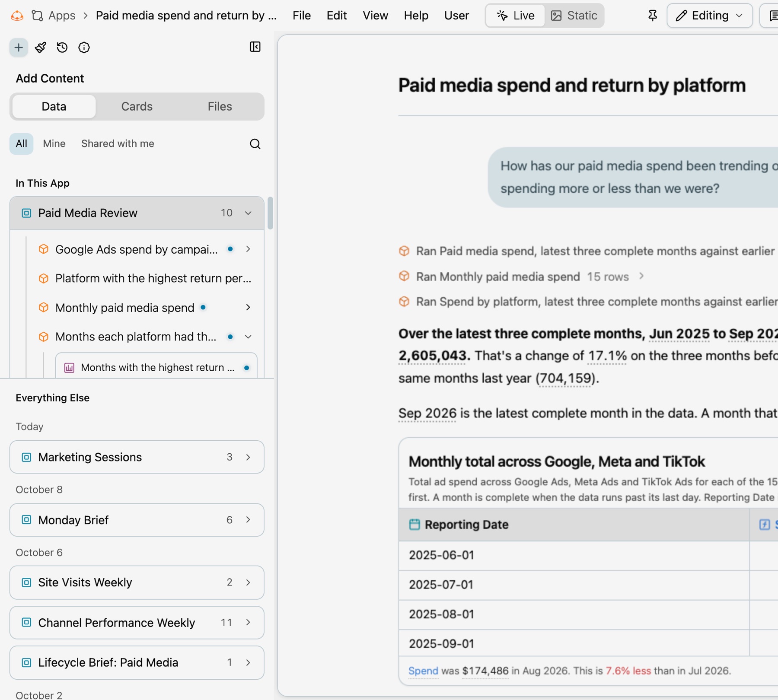Expand Site Visits Weekly chevron
Image resolution: width=778 pixels, height=700 pixels.
coord(248,582)
